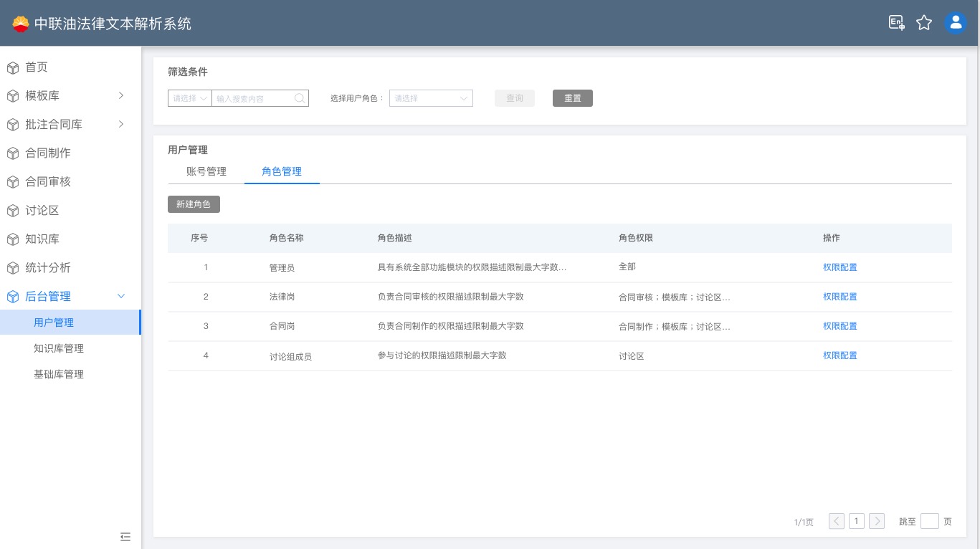
Task: Open 权限配置 for 管理员 role
Action: point(840,267)
